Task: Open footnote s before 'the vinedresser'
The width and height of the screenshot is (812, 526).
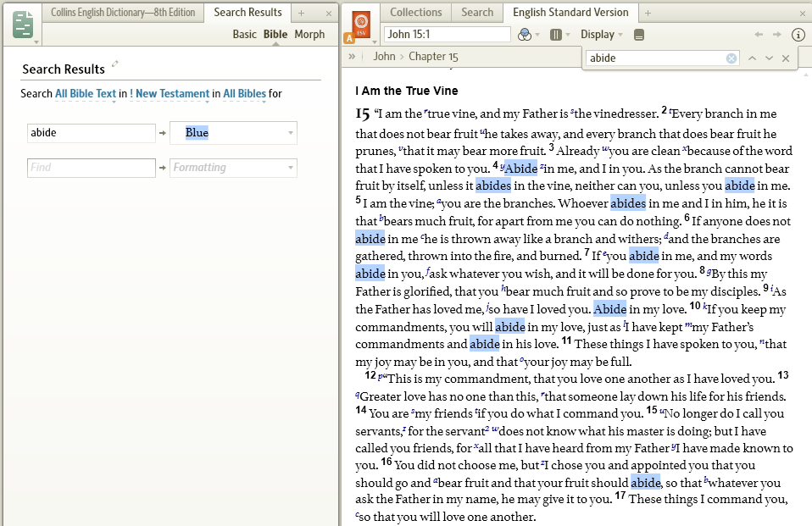Action: click(572, 111)
